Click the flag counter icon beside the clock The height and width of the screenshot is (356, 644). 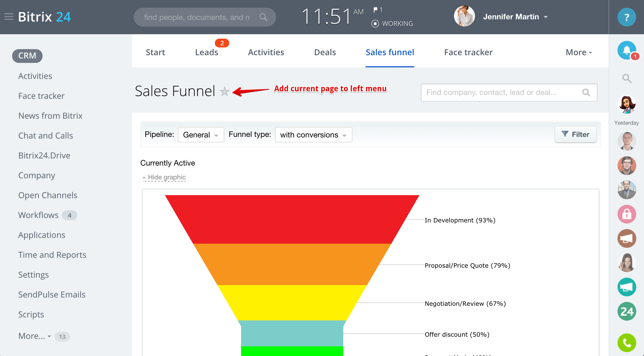point(378,10)
